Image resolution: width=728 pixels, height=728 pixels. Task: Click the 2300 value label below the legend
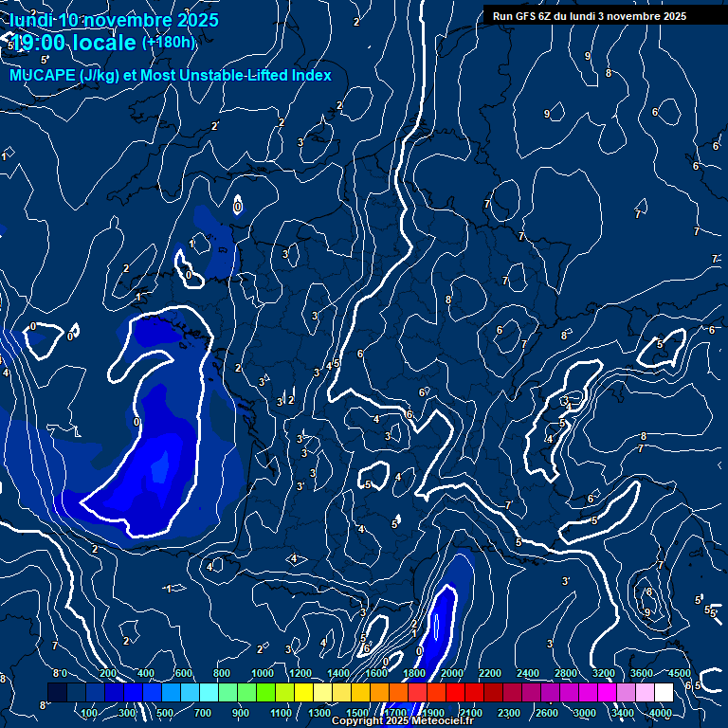[x=509, y=713]
